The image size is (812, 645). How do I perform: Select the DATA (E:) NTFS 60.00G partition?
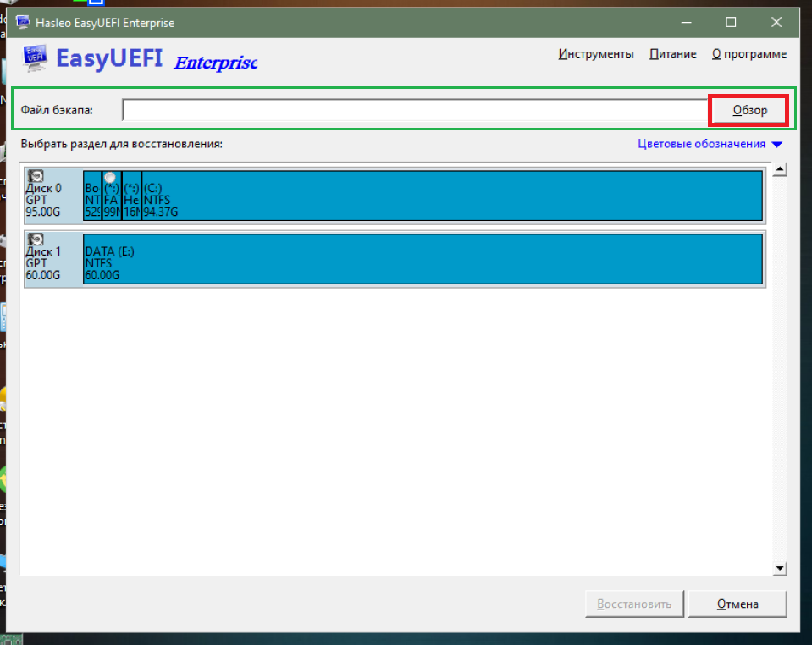[423, 259]
